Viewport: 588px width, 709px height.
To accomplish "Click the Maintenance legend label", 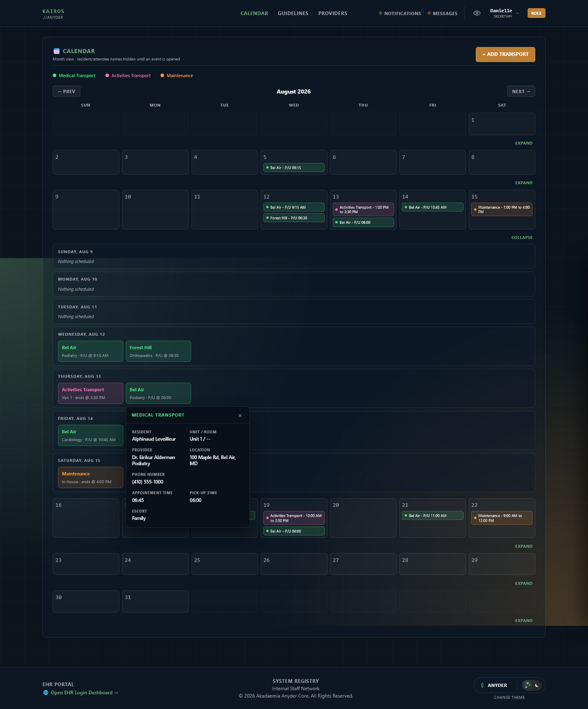I will [180, 76].
